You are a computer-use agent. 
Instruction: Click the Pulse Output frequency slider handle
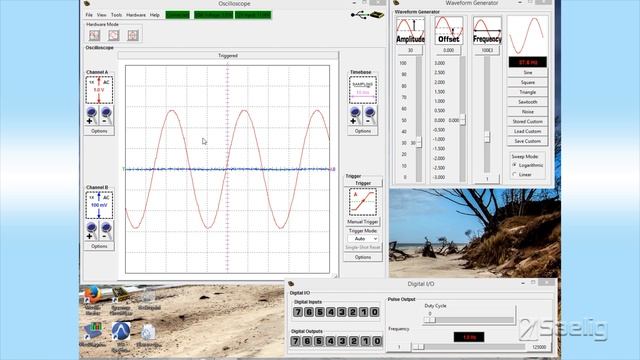418,347
